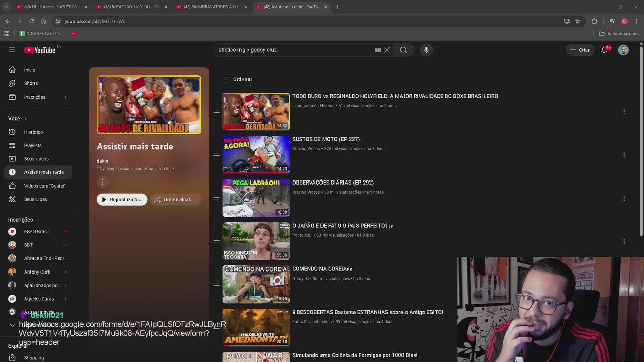Open more options for O JAPÃO video
The image size is (644, 362).
tap(624, 241)
